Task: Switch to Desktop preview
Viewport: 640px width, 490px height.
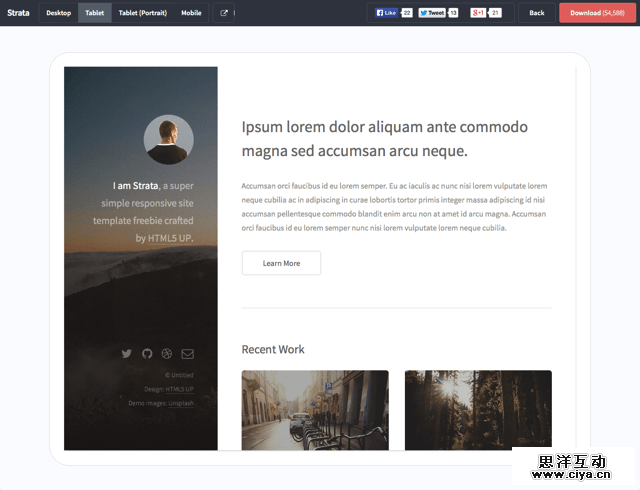Action: pos(58,13)
